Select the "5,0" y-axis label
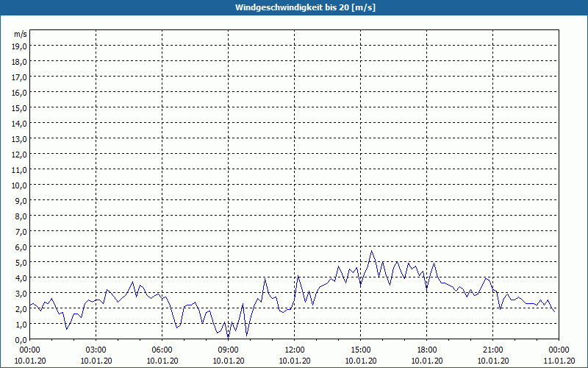588x368 pixels. point(21,263)
